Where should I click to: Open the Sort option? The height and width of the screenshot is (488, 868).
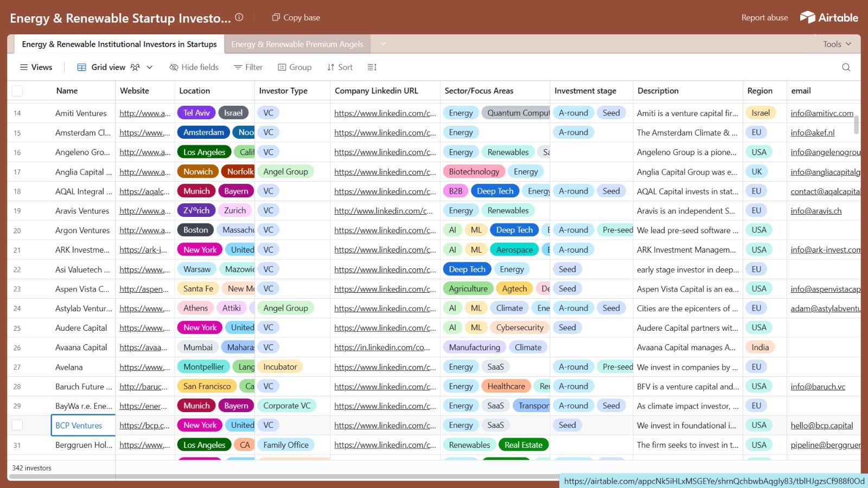340,67
